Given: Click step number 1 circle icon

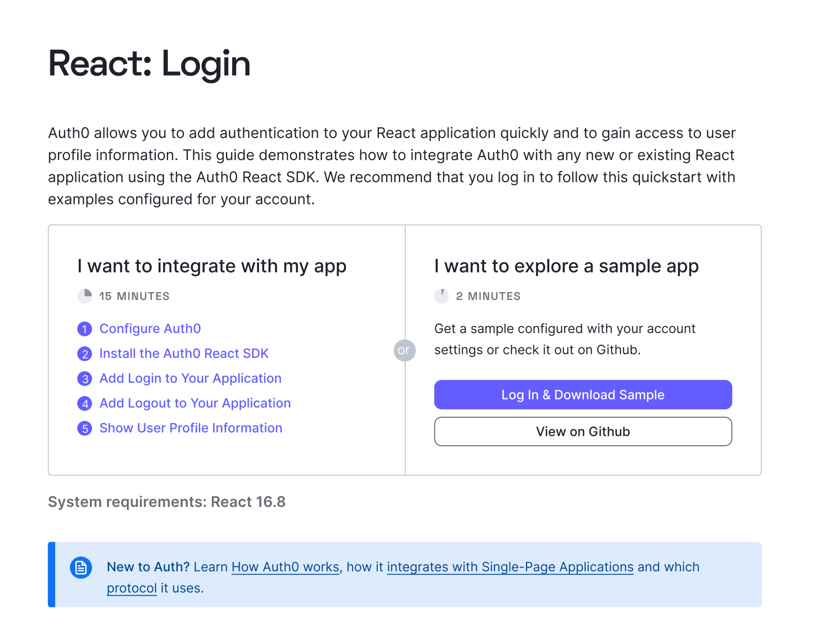Looking at the screenshot, I should tap(84, 329).
